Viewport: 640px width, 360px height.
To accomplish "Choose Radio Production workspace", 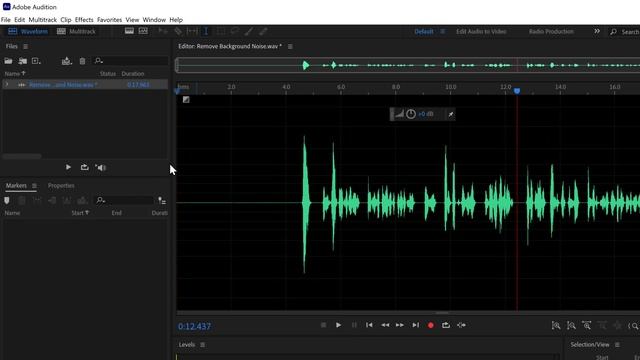I will [x=551, y=31].
